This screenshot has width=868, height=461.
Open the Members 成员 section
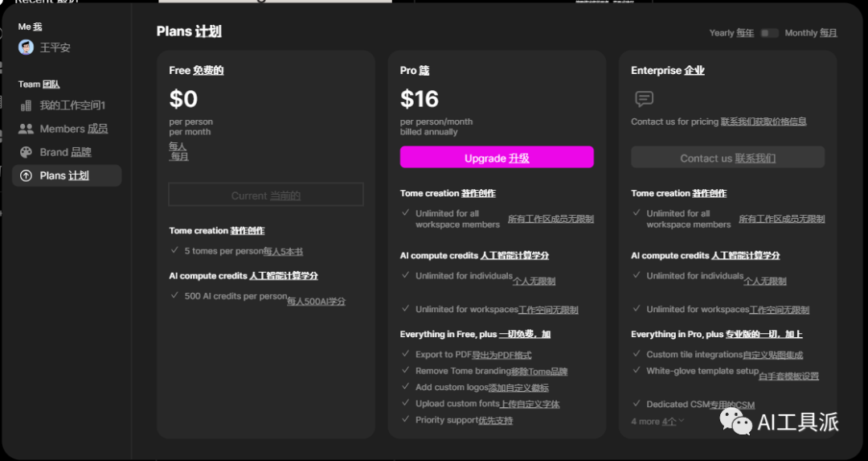67,129
